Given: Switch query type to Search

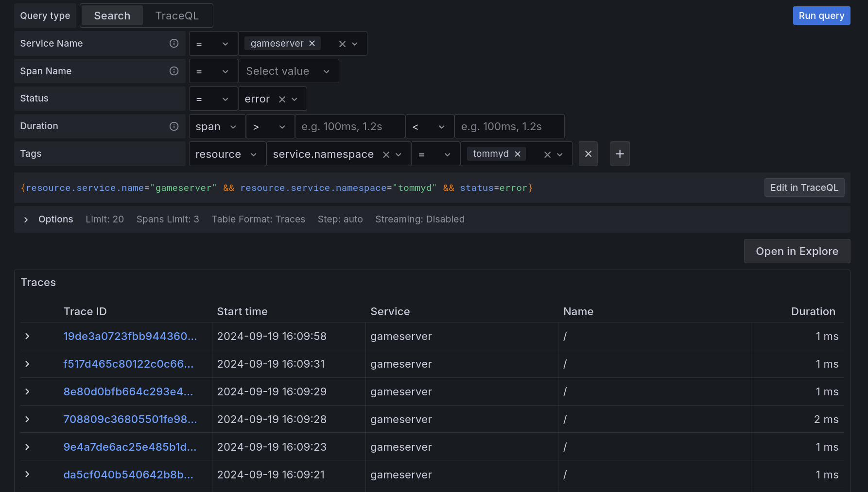Looking at the screenshot, I should (x=112, y=16).
